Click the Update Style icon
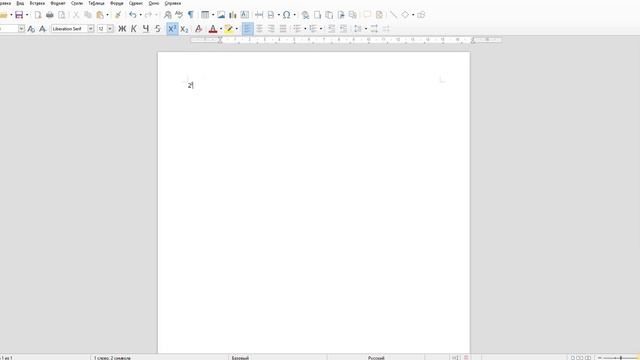Image resolution: width=640 pixels, height=360 pixels. pos(31,29)
